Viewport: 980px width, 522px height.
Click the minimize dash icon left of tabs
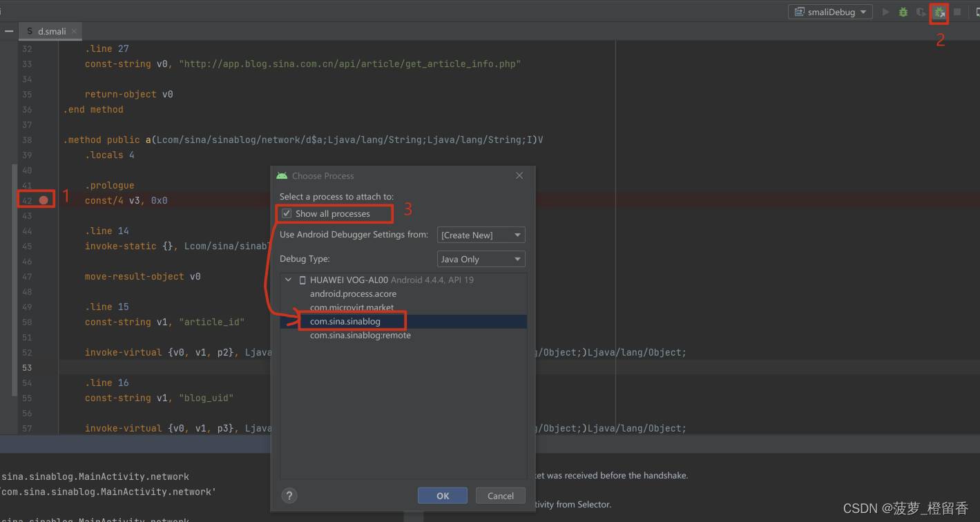pyautogui.click(x=9, y=31)
